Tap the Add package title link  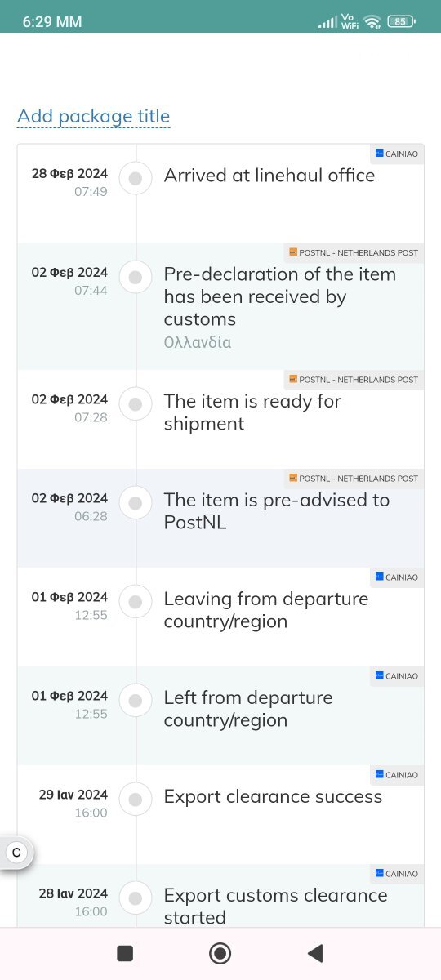pyautogui.click(x=93, y=116)
